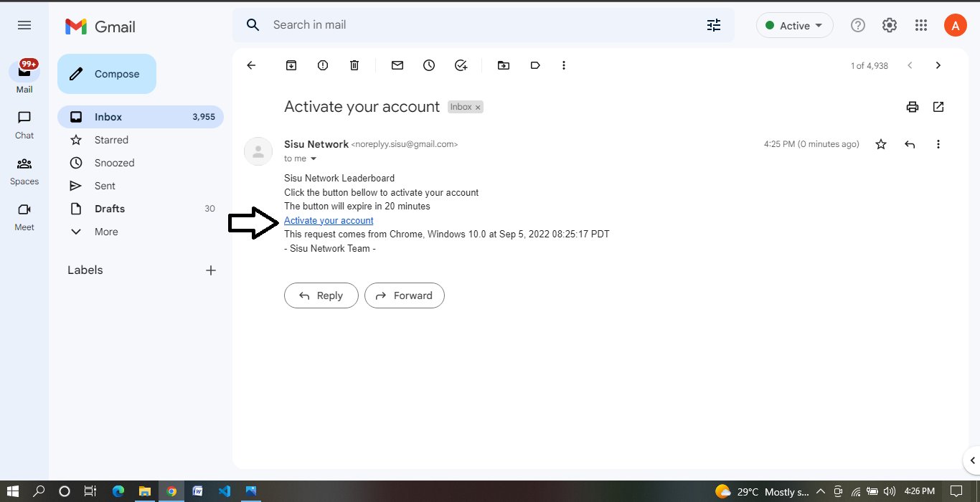The width and height of the screenshot is (980, 502).
Task: Show search options filter icon
Action: [x=714, y=25]
